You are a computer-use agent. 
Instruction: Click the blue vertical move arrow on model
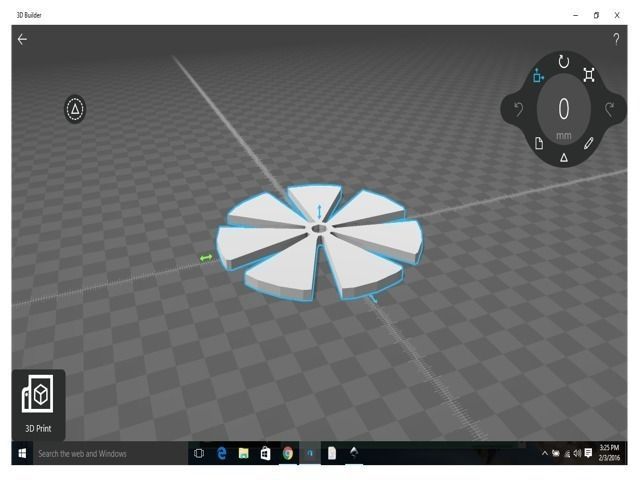pos(319,211)
